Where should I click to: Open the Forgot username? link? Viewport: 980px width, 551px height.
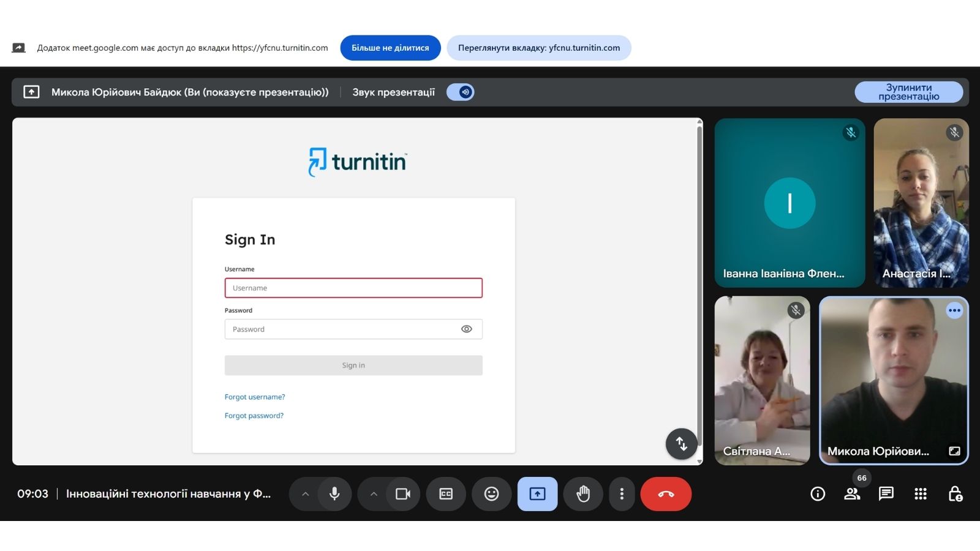255,397
